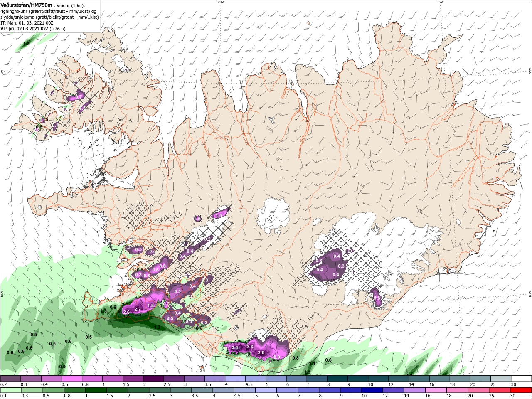Select the dark blue swatch after 10, bottom legend row
This screenshot has width=532, height=399.
coord(372,390)
